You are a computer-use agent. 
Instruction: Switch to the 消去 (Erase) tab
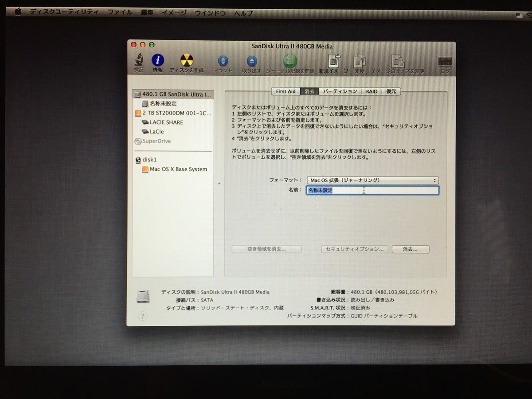pyautogui.click(x=309, y=91)
